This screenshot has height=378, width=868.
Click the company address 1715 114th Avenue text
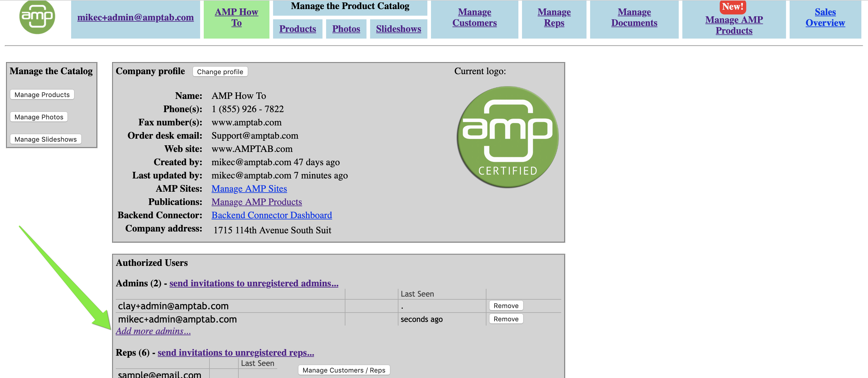(272, 230)
